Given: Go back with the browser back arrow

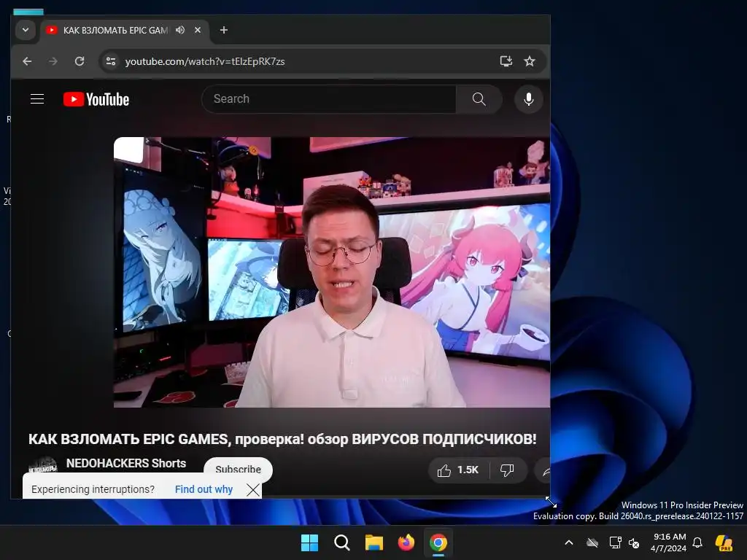Looking at the screenshot, I should pyautogui.click(x=27, y=61).
